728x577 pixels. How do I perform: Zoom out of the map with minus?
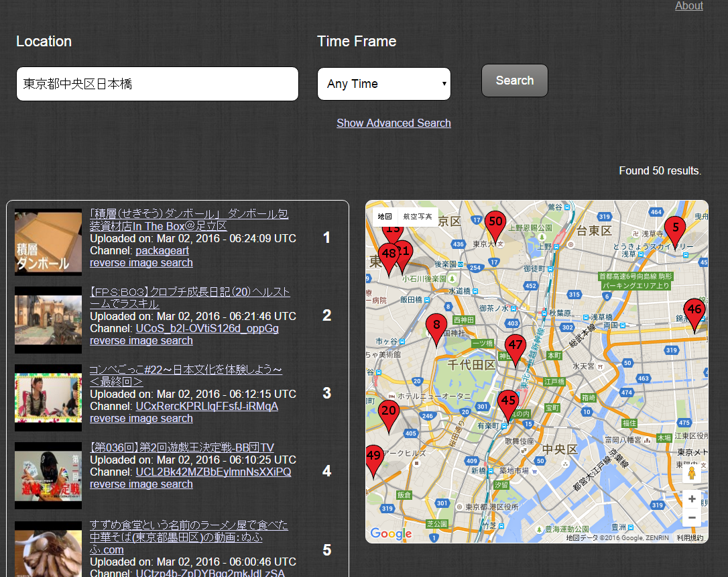click(692, 517)
